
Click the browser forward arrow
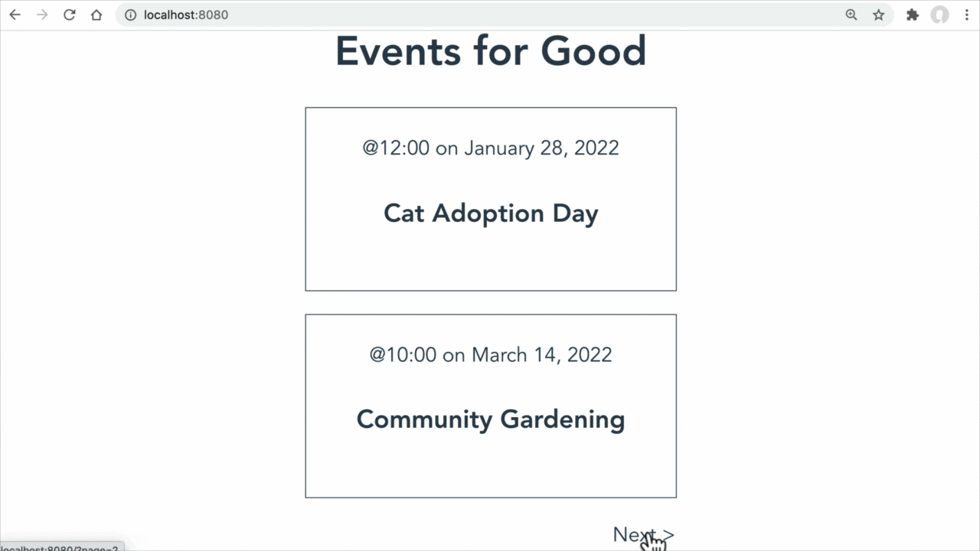42,15
